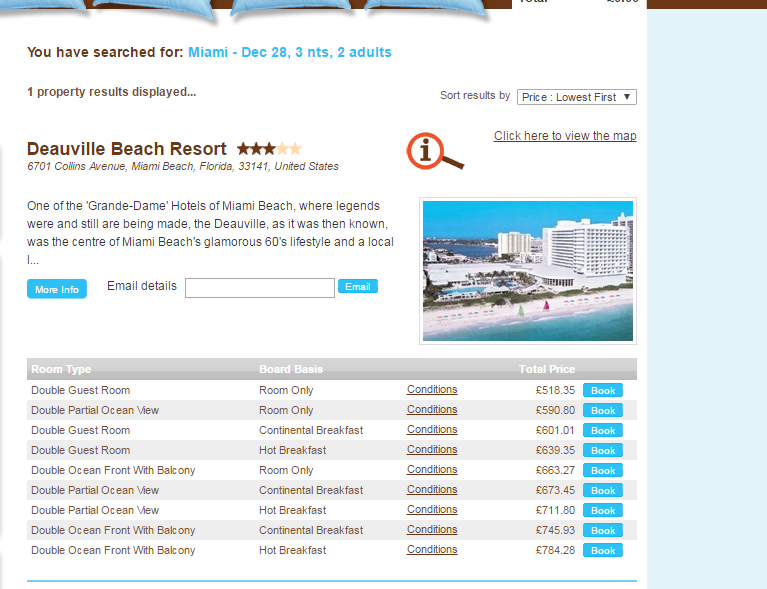Book the £745.93 Ocean Front room
Screen dimensions: 767x589
coord(603,531)
